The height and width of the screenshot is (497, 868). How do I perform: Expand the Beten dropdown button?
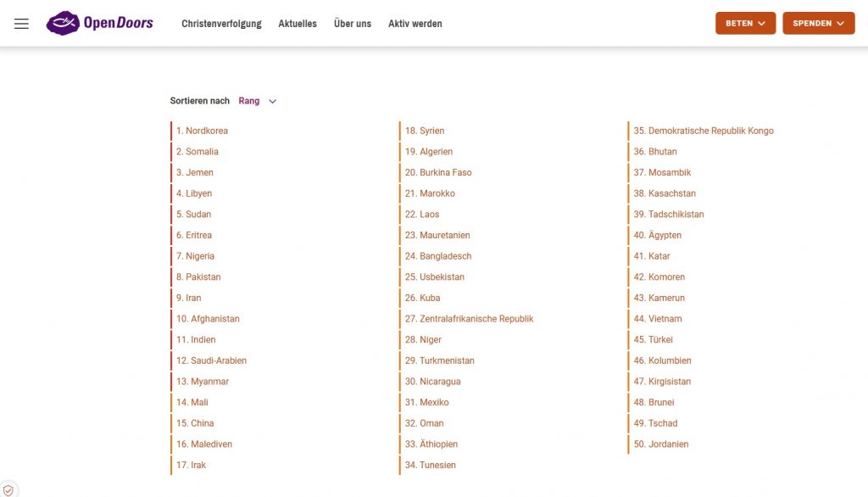[x=745, y=24]
